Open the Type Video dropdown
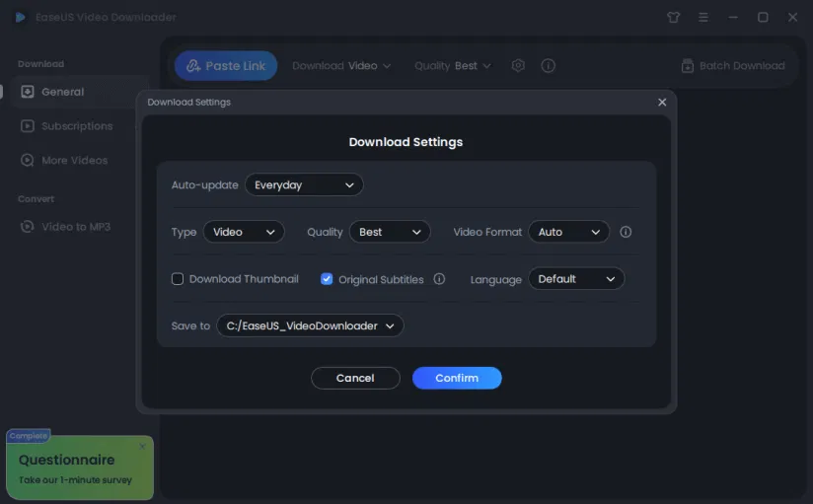Image resolution: width=813 pixels, height=504 pixels. (x=244, y=232)
